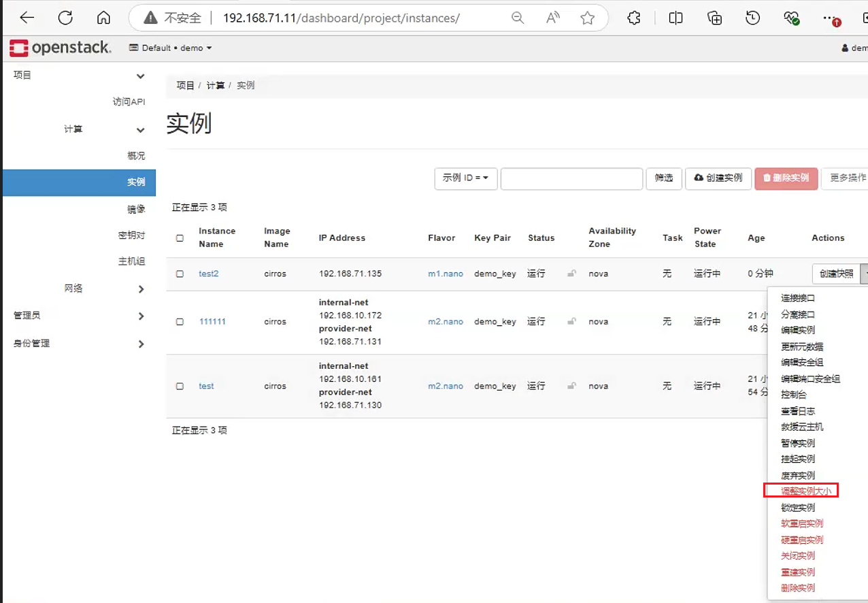Open the browser collections icon
The image size is (868, 603).
tap(715, 18)
